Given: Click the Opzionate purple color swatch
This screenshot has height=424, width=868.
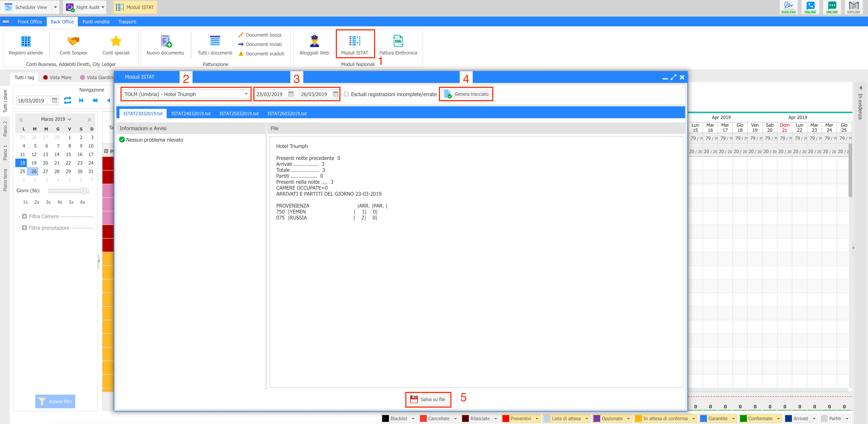Looking at the screenshot, I should [x=597, y=419].
